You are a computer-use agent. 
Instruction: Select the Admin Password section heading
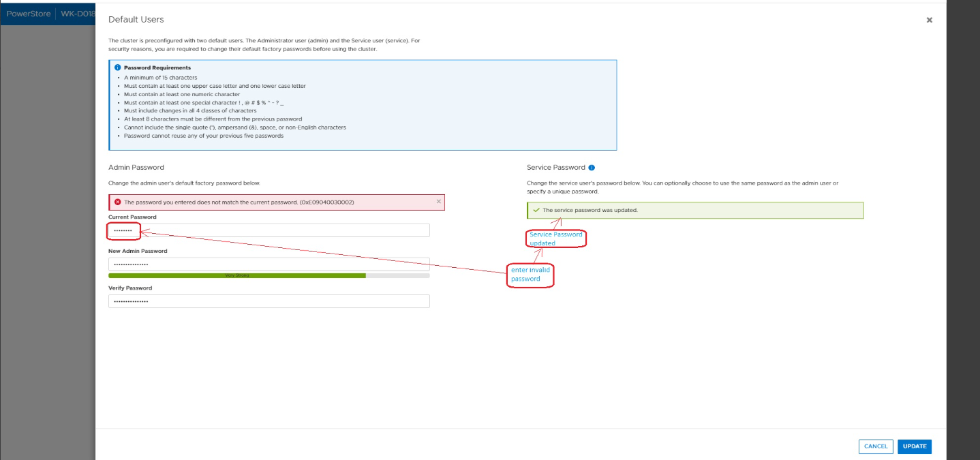click(x=136, y=167)
